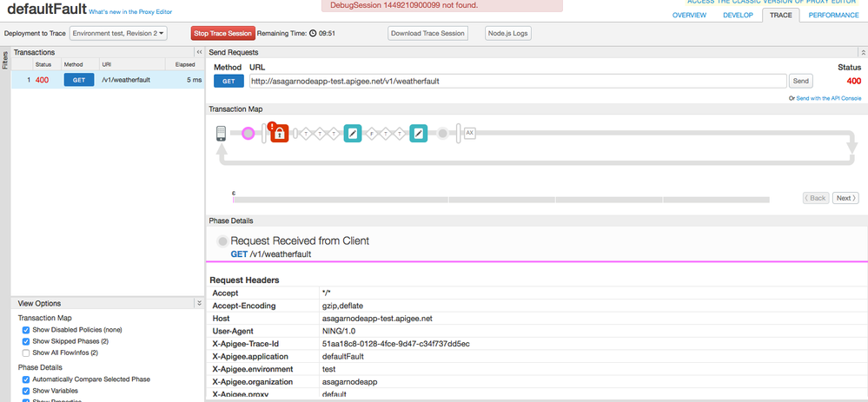The width and height of the screenshot is (868, 402).
Task: Click the DebugSession not found alert
Action: (441, 5)
